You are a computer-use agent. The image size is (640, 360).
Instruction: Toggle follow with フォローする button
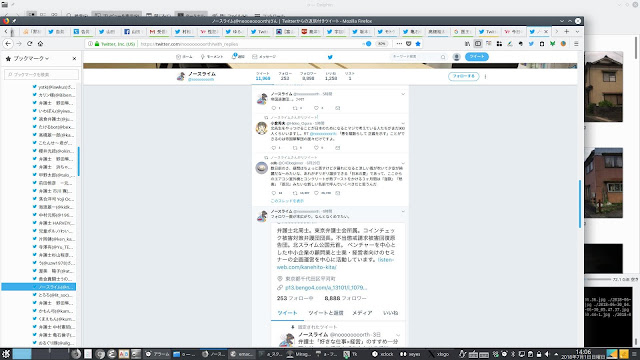(x=463, y=76)
